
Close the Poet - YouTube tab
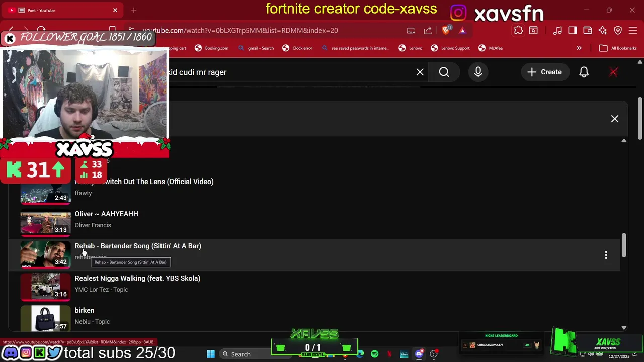point(115,10)
